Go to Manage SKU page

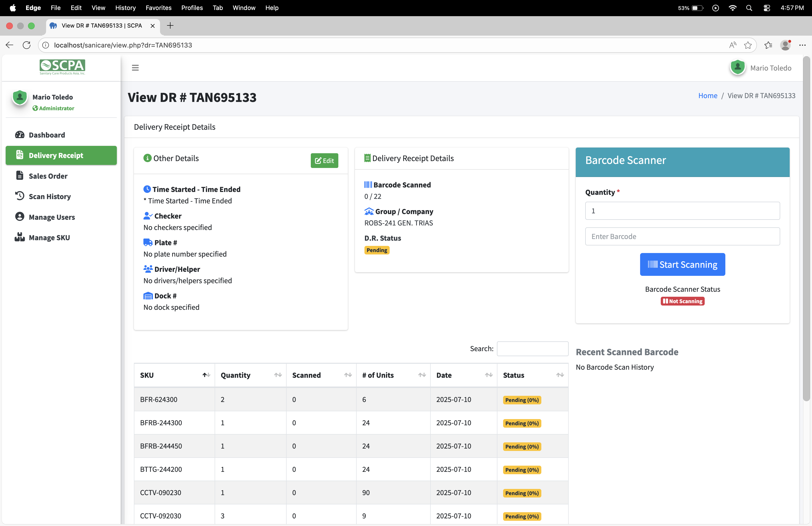point(49,237)
